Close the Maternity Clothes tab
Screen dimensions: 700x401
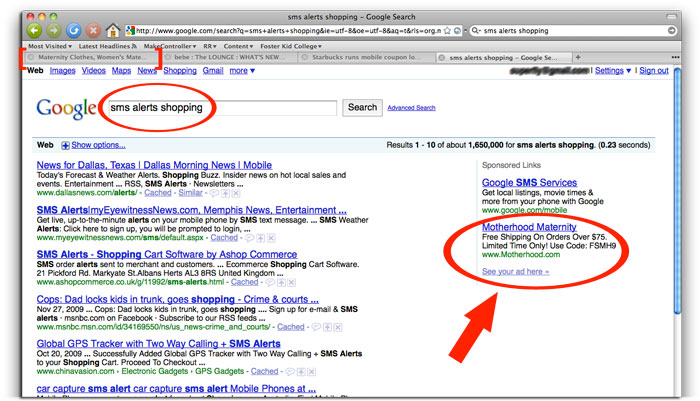(31, 57)
